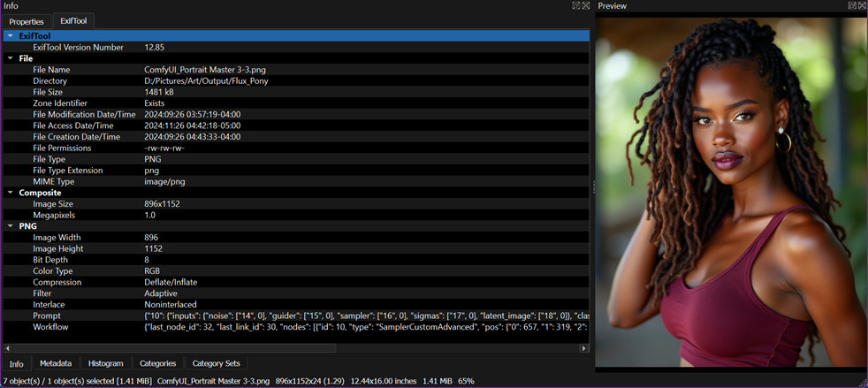Select the File Creation Date/Time row
Image resolution: width=868 pixels, height=388 pixels.
[296, 137]
